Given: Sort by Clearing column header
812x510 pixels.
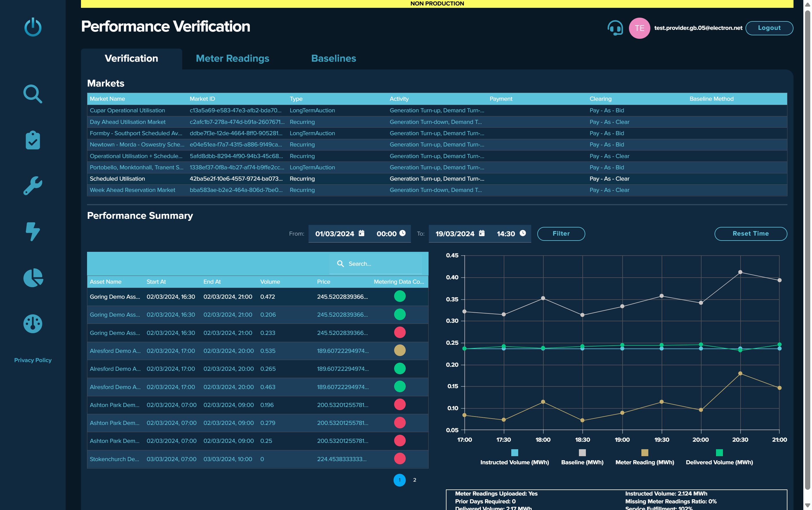Looking at the screenshot, I should [x=600, y=99].
